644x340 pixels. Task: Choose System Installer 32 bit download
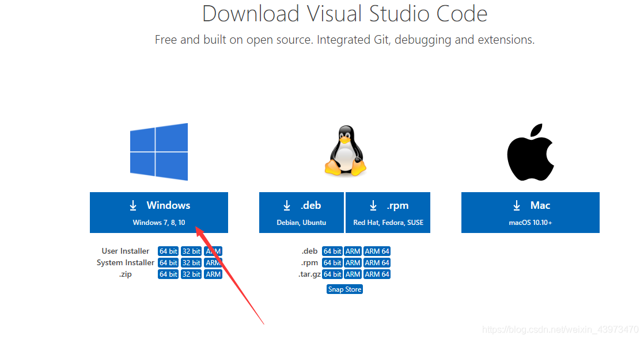point(191,262)
